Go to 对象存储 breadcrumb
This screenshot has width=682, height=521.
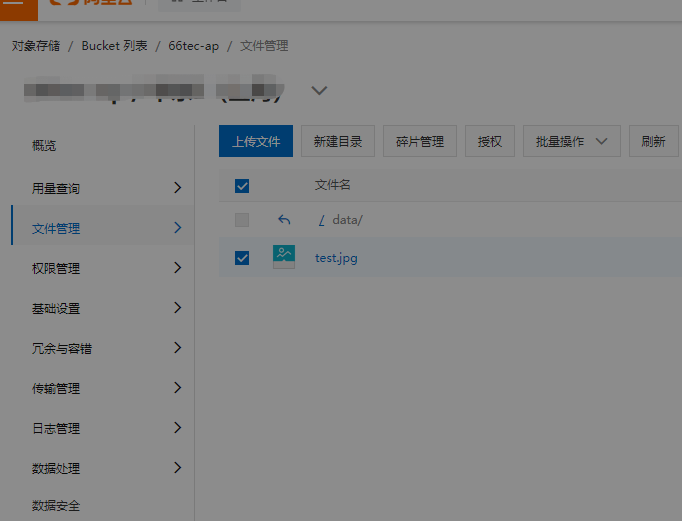(x=36, y=46)
